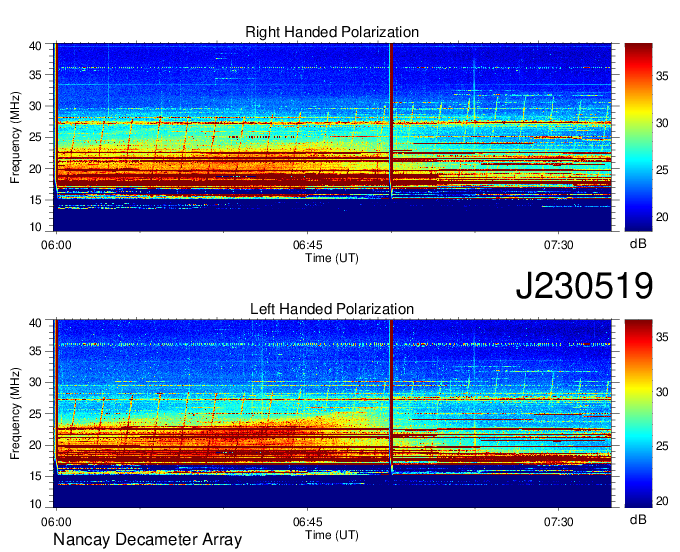Click the 30 dB tick on Right Handed color bar
Image resolution: width=680 pixels, height=552 pixels.
(x=662, y=123)
